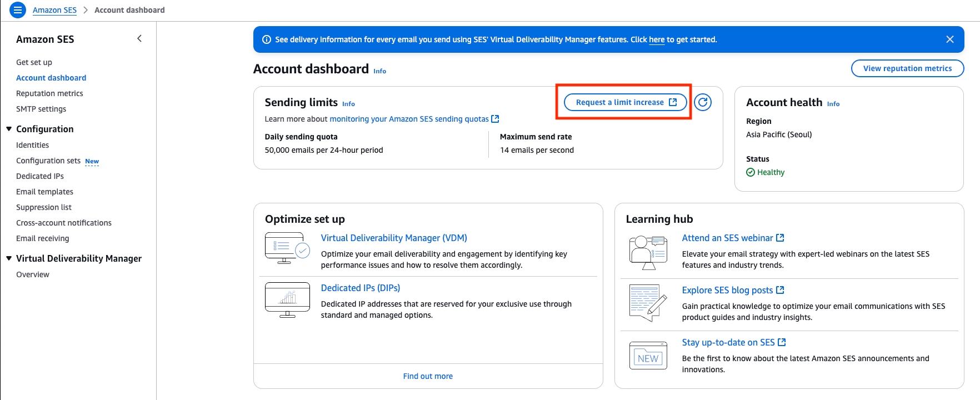Click the Dedicated IPs chart icon
Image resolution: width=980 pixels, height=400 pixels.
[287, 300]
